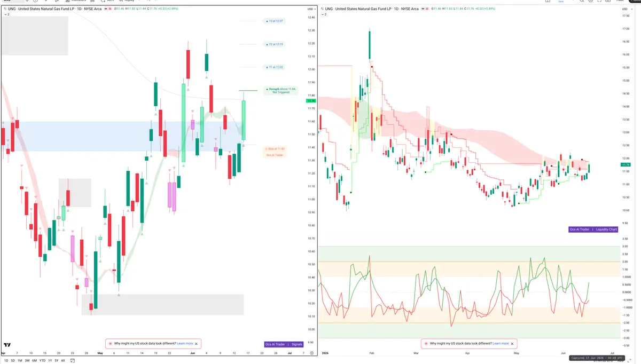Click the Mar label on right chart time axis
Image resolution: width=641 pixels, height=364 pixels.
[416, 353]
